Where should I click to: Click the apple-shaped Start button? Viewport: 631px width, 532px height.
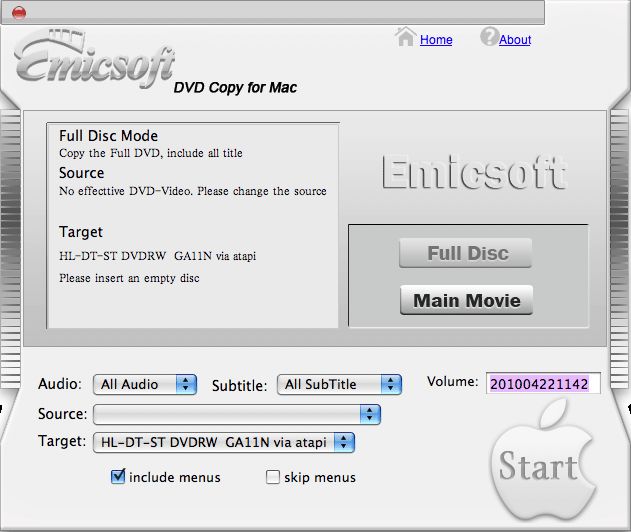[541, 462]
